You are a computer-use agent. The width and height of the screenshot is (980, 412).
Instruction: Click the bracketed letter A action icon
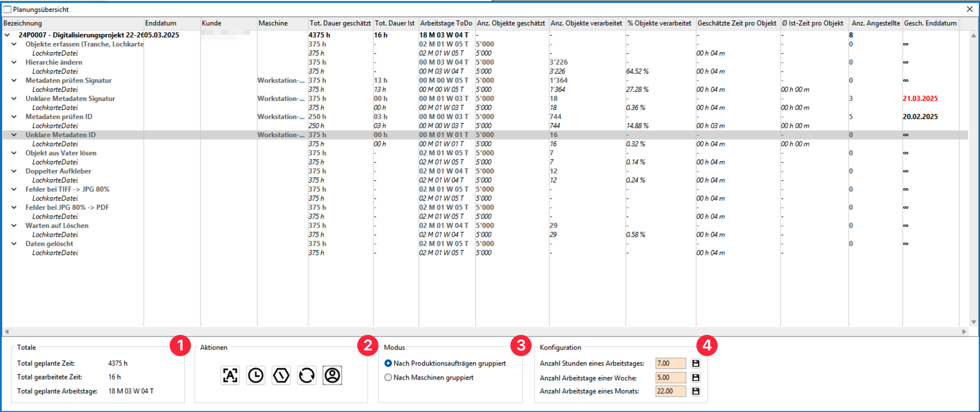[x=230, y=375]
